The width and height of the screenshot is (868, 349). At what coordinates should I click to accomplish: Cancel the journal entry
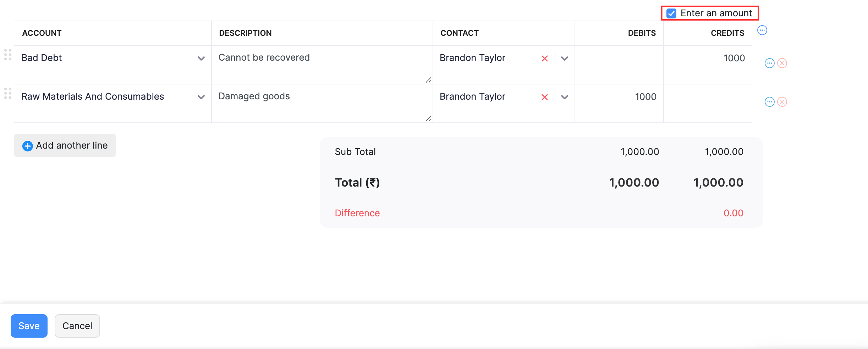click(77, 326)
